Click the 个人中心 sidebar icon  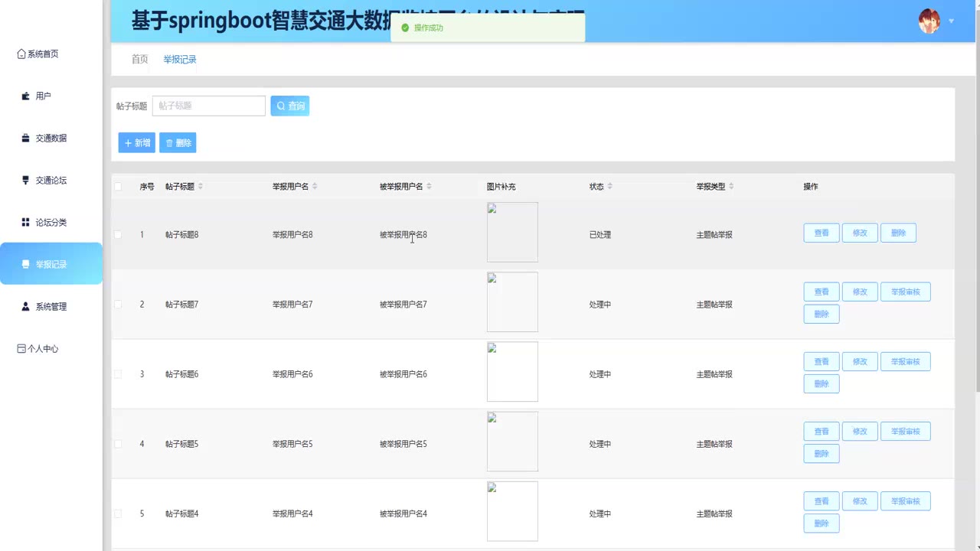21,349
